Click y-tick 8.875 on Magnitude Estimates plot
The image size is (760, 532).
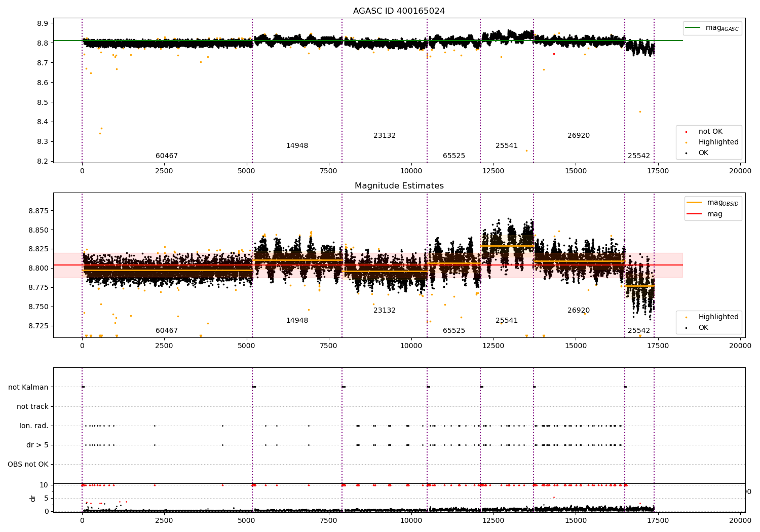click(x=39, y=210)
